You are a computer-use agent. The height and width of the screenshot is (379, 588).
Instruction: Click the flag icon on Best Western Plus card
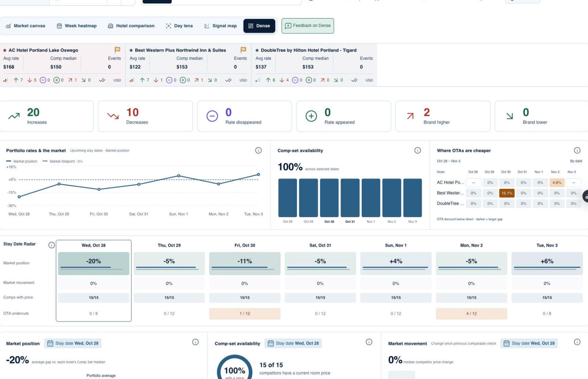click(x=243, y=50)
